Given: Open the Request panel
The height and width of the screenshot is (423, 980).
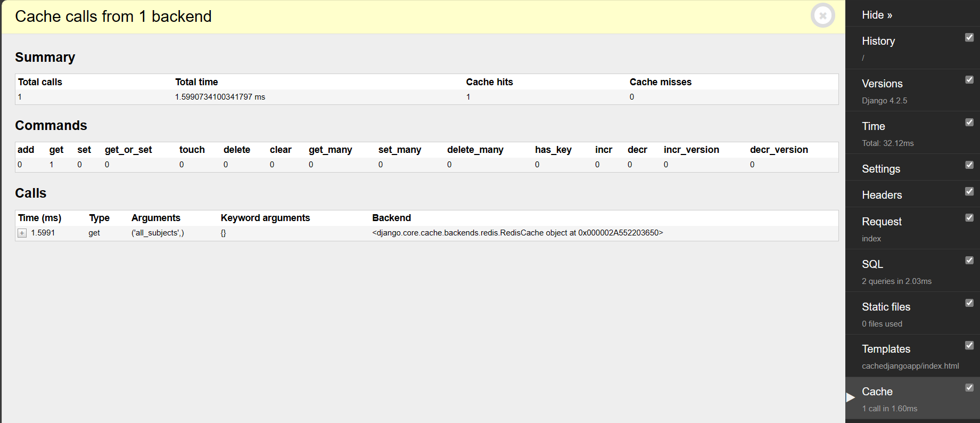Looking at the screenshot, I should pos(882,222).
